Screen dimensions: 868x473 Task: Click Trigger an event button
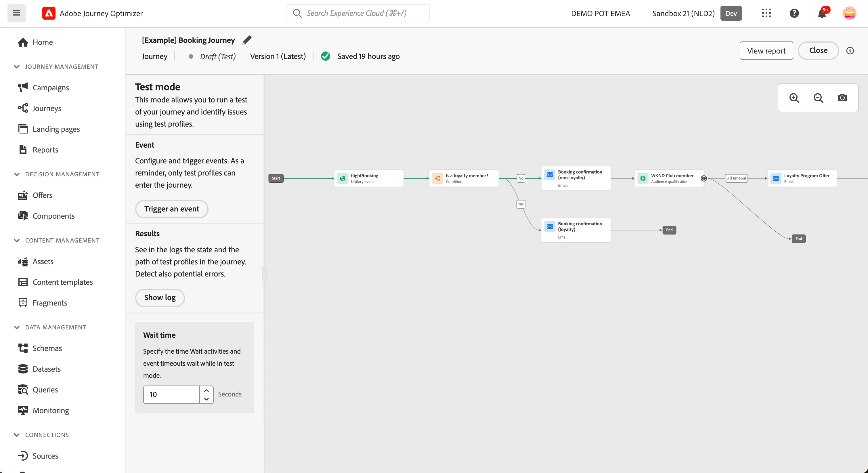coord(171,209)
